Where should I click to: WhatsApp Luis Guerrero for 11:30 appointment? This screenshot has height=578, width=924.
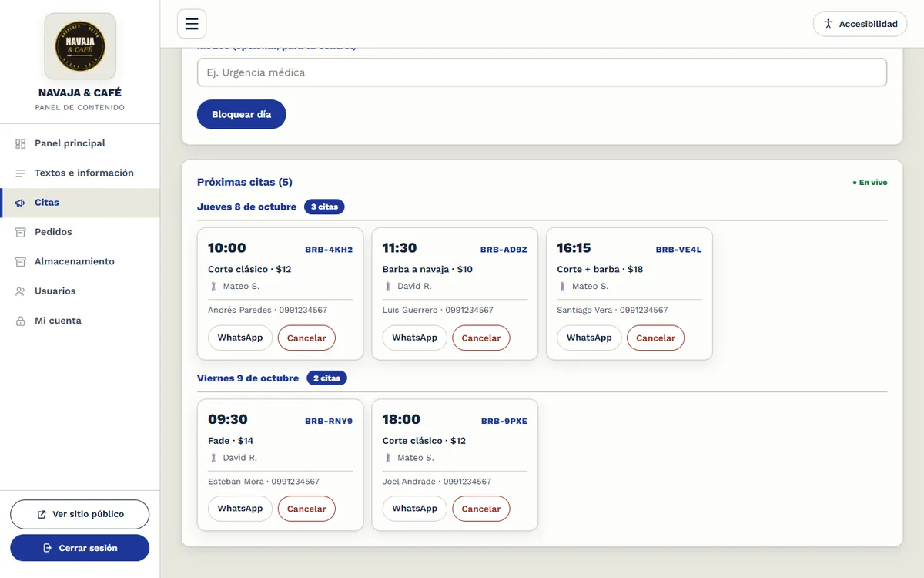pos(414,338)
